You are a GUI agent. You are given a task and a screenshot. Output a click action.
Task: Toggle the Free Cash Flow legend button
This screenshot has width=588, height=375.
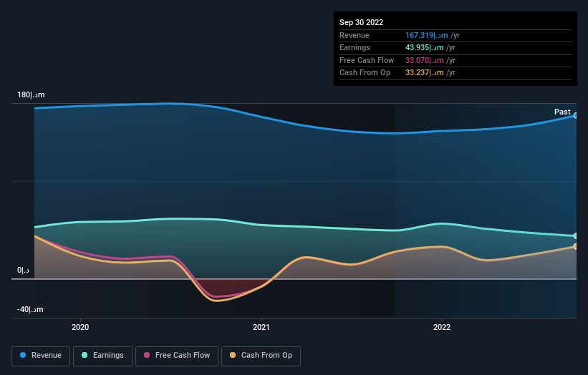click(x=177, y=356)
